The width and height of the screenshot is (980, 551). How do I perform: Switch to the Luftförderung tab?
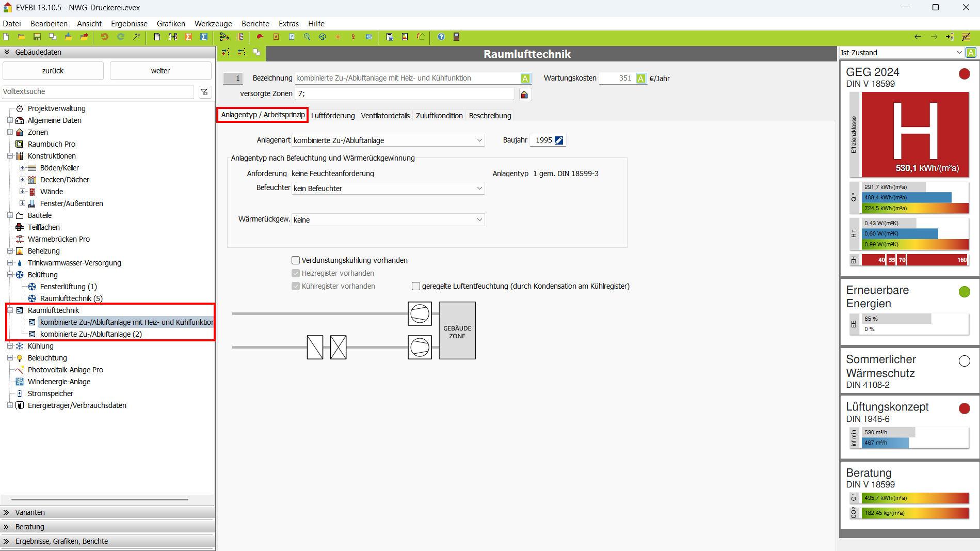tap(333, 116)
